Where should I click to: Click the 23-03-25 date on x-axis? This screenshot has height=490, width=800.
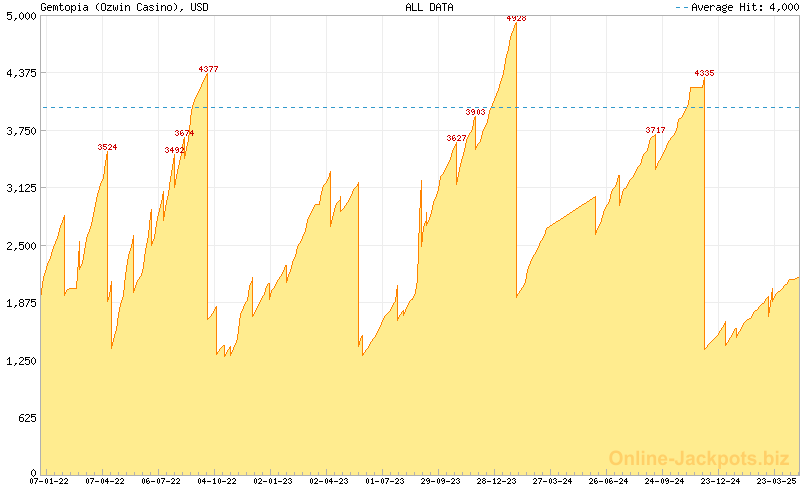777,481
